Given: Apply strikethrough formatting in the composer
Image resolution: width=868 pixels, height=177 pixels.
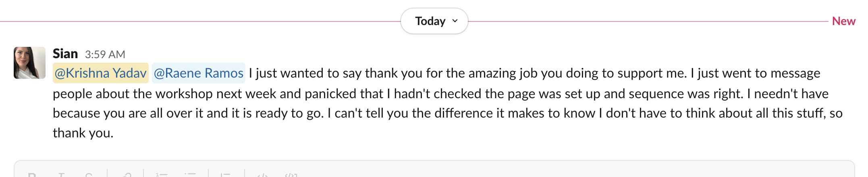Looking at the screenshot, I should tap(89, 175).
